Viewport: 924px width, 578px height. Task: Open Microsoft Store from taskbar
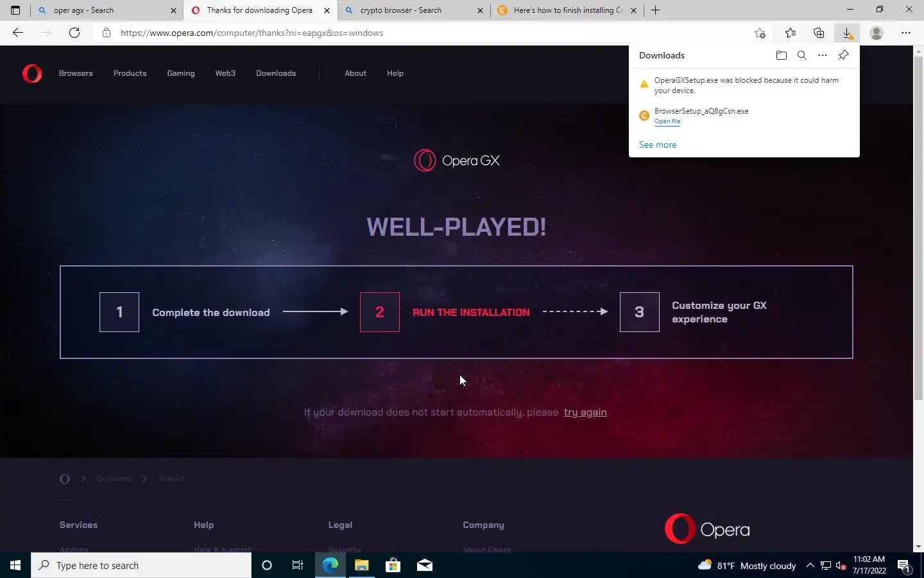point(393,565)
